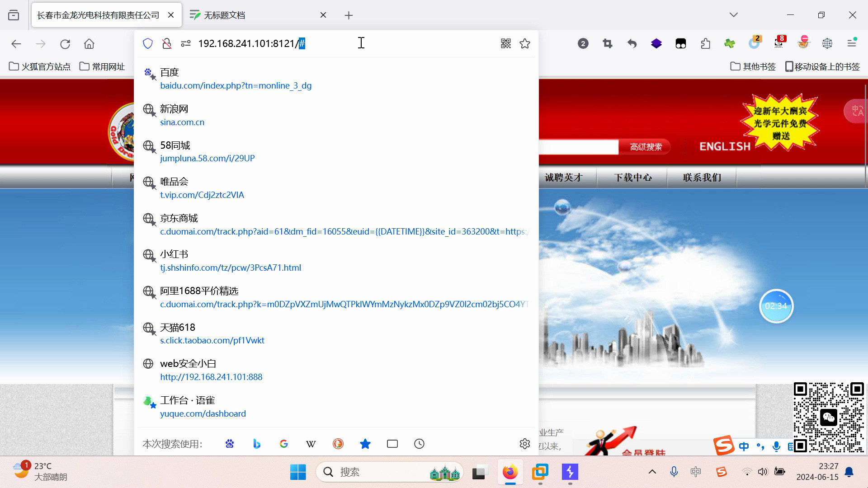The image size is (868, 488).
Task: Search with Bing icon this time
Action: [x=257, y=444]
